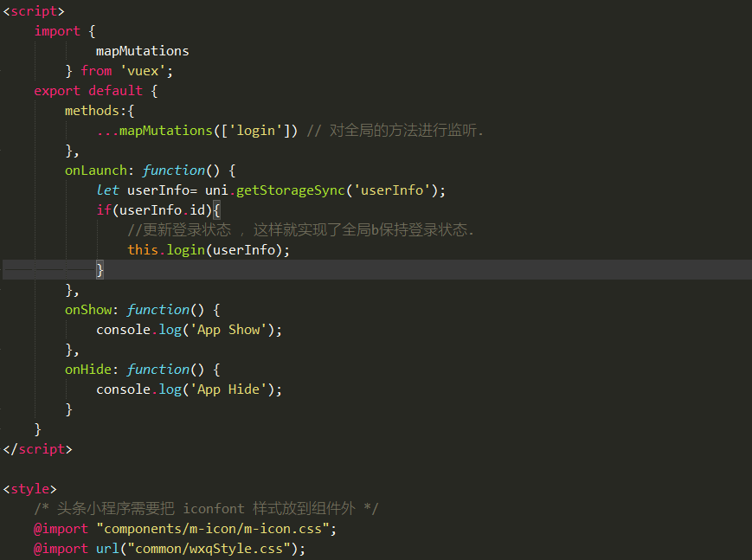Click the closing </script> tag
The width and height of the screenshot is (752, 560).
point(37,449)
